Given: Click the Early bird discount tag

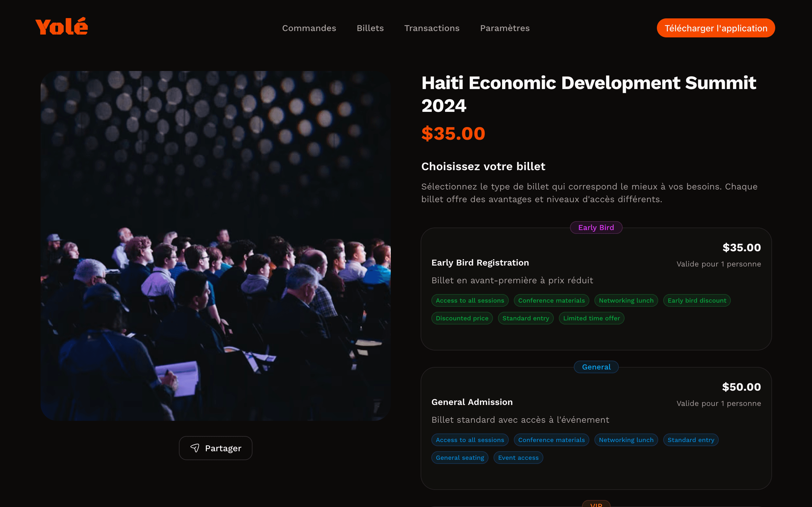Looking at the screenshot, I should point(697,300).
